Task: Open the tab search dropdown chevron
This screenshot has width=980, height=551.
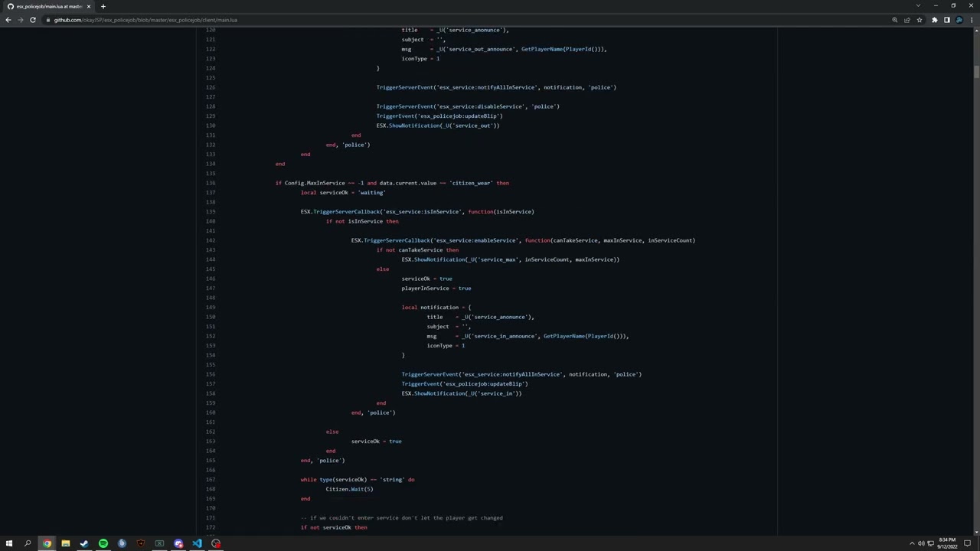Action: click(918, 5)
